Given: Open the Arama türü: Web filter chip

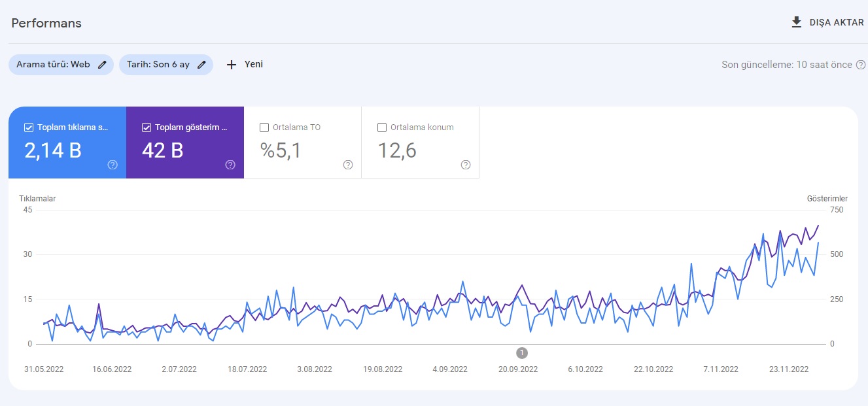Looking at the screenshot, I should [x=53, y=65].
